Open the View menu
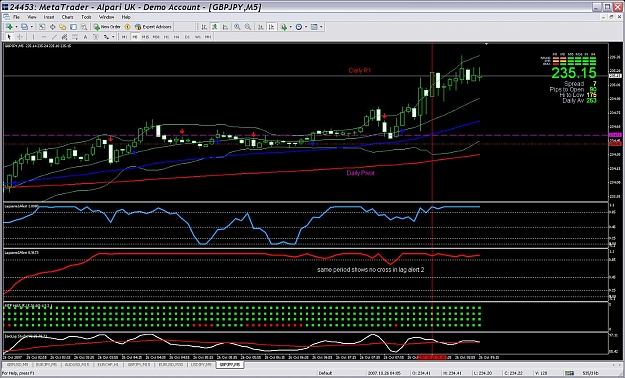 coord(31,17)
